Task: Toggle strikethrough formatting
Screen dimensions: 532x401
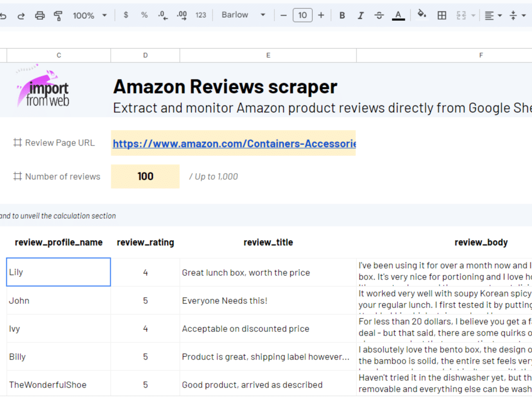Action: (x=379, y=16)
